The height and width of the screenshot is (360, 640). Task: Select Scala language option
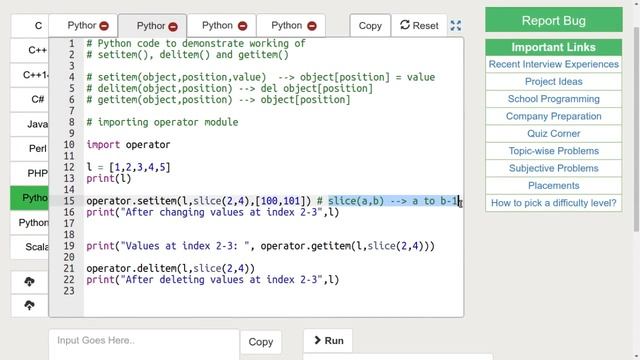click(30, 247)
